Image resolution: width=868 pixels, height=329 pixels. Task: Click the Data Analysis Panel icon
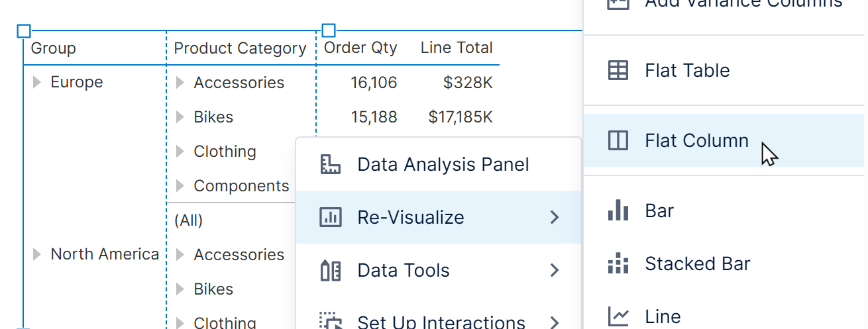pos(330,164)
